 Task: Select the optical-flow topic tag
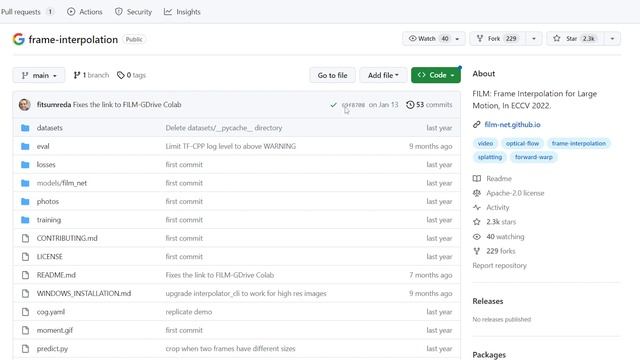pyautogui.click(x=522, y=143)
